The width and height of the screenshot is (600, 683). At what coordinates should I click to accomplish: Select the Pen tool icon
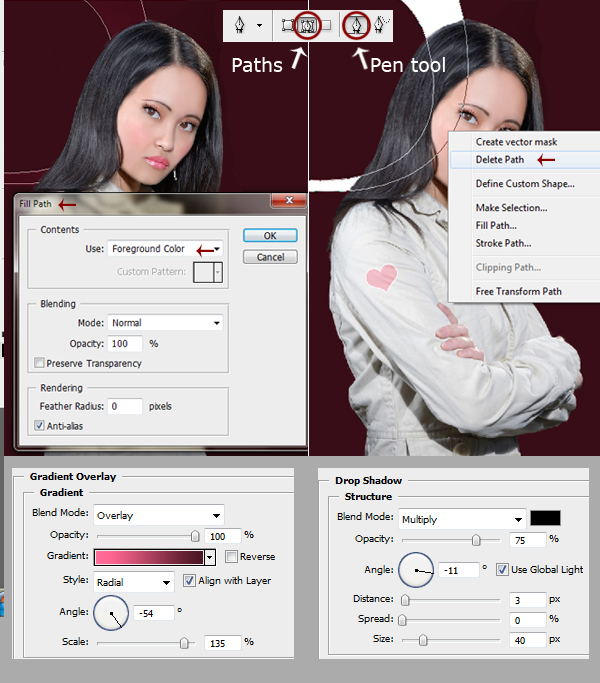coord(356,25)
